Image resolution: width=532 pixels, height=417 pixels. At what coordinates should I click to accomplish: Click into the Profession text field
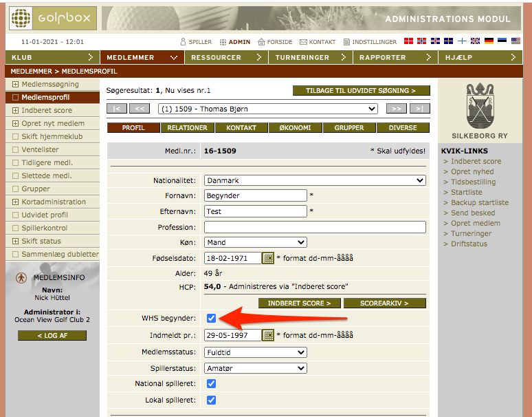point(315,227)
